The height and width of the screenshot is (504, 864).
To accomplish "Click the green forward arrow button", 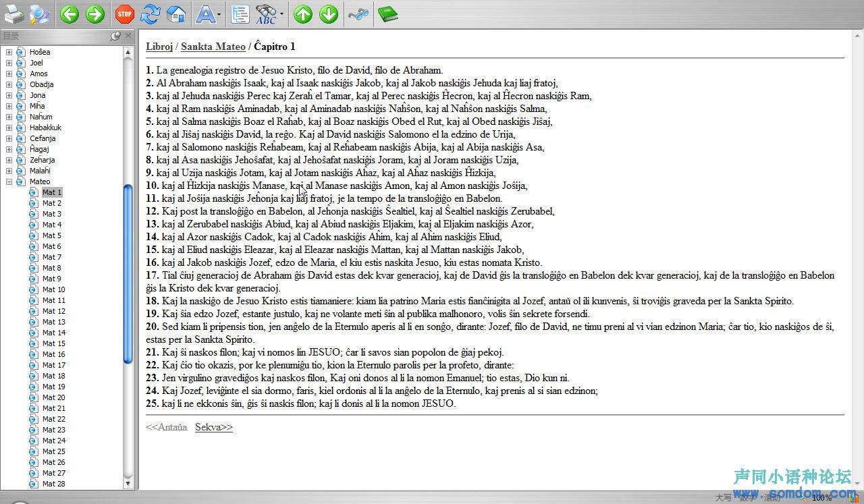I will (x=95, y=13).
